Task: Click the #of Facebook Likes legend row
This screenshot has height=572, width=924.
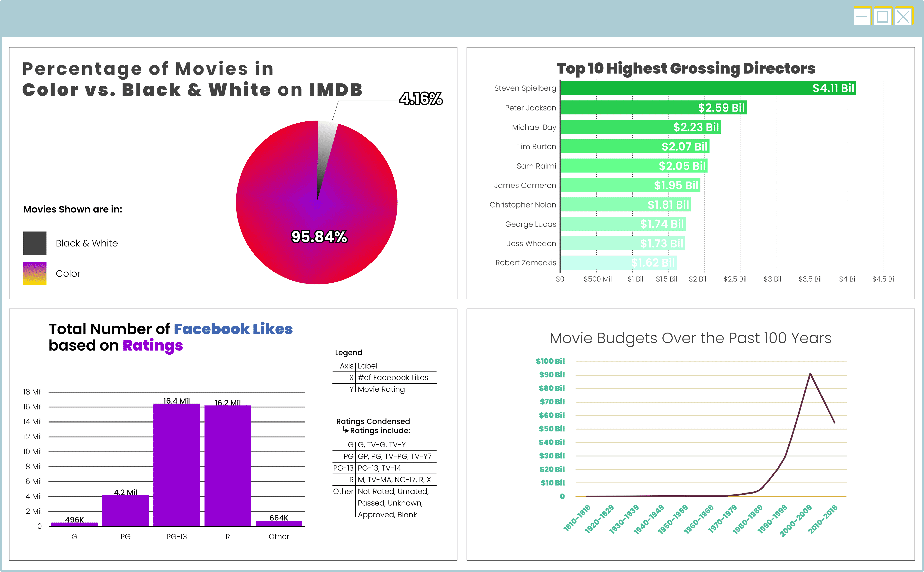Action: tap(385, 377)
